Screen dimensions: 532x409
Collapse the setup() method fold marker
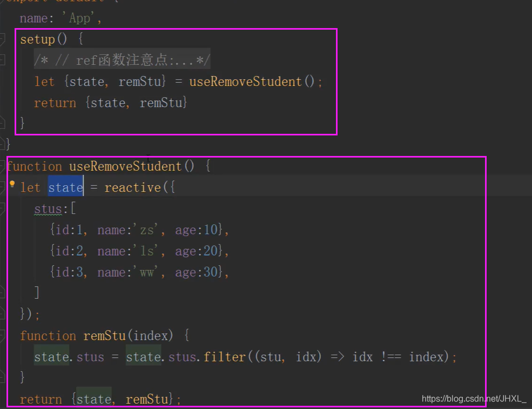click(x=2, y=39)
